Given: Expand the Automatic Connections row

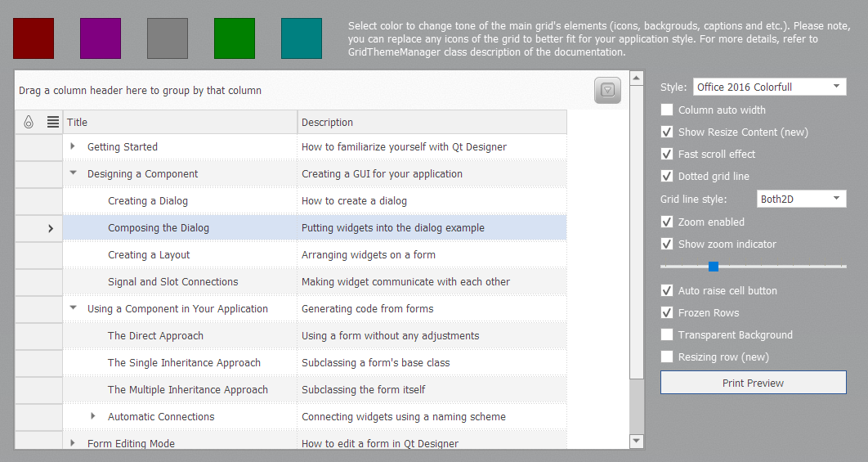Looking at the screenshot, I should pos(93,416).
